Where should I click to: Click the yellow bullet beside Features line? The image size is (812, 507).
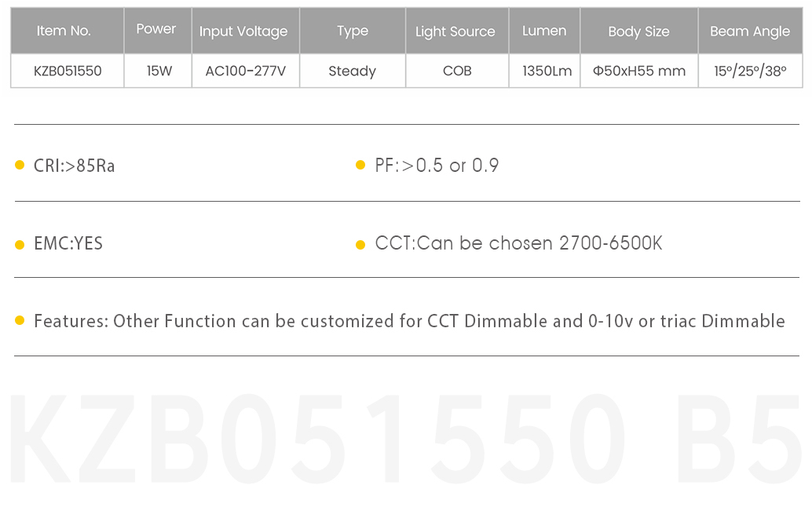coord(20,321)
